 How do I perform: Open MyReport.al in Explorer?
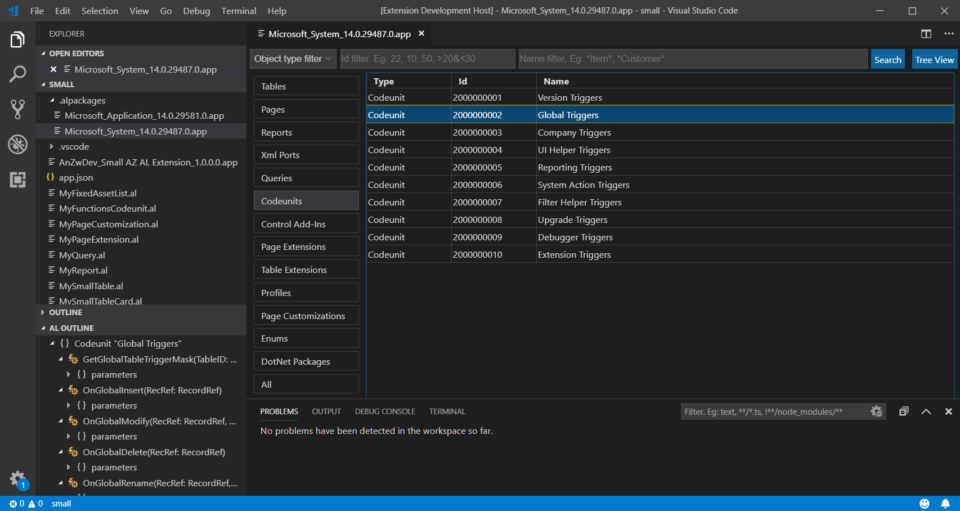coord(83,270)
